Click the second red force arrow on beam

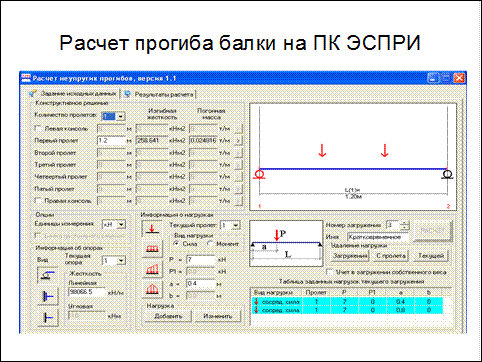(x=385, y=150)
